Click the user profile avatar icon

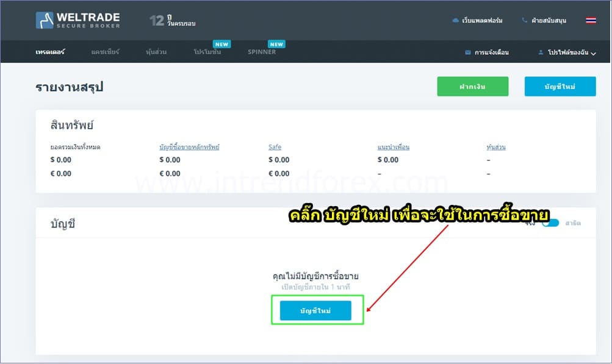pyautogui.click(x=541, y=52)
